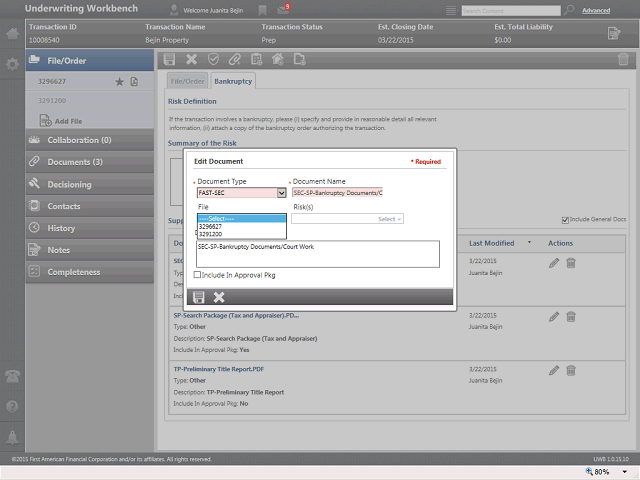640x480 pixels.
Task: Click the house property icon in toolbar
Action: point(278,59)
